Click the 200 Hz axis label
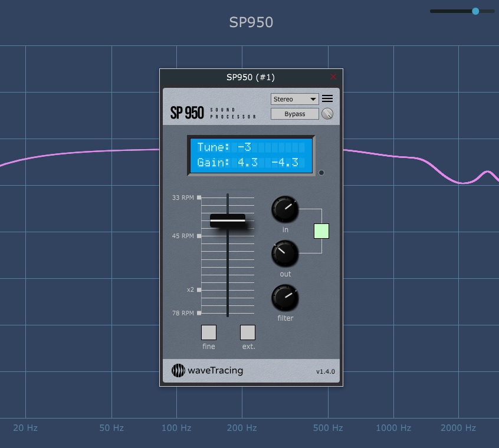499x448 pixels. tap(242, 427)
